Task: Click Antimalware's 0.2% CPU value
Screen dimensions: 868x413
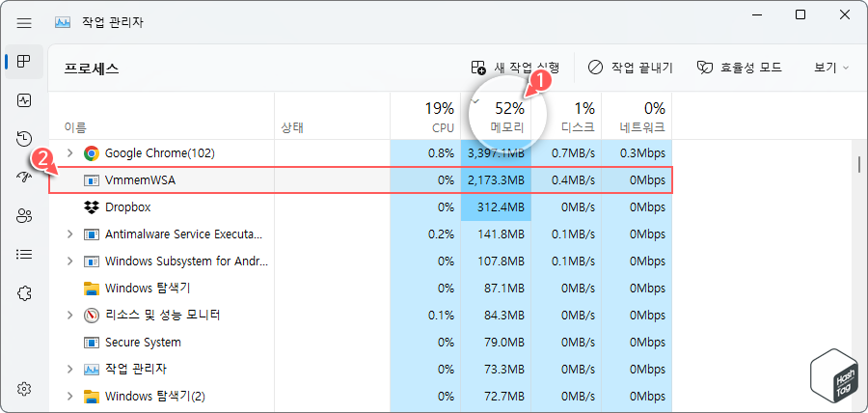Action: pyautogui.click(x=441, y=234)
